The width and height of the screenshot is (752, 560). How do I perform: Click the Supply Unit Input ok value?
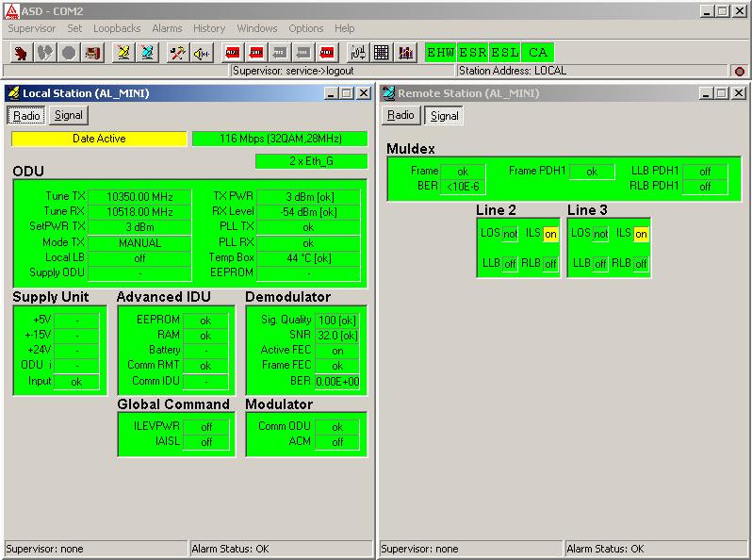(x=76, y=382)
